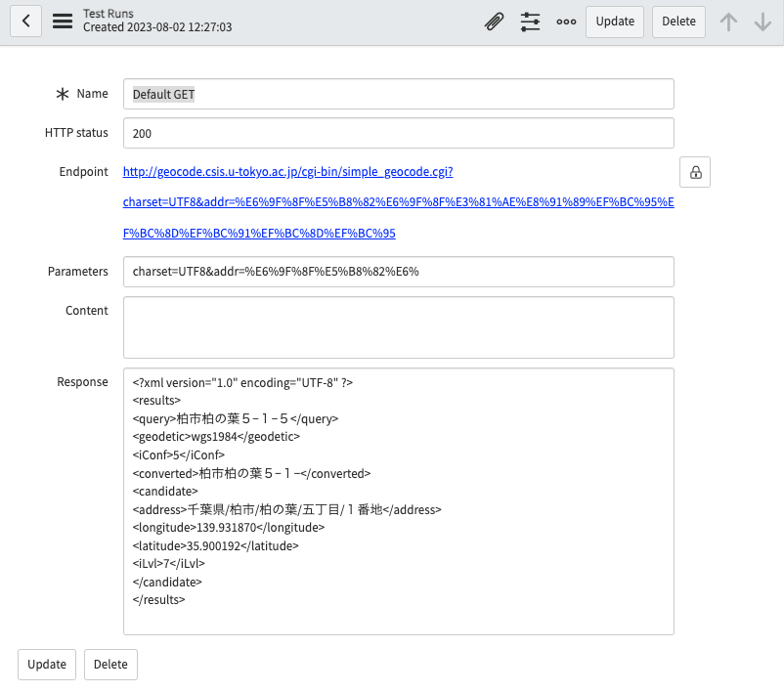Select the HTTP status field showing 200
Screen dimensions: 784x692
398,133
